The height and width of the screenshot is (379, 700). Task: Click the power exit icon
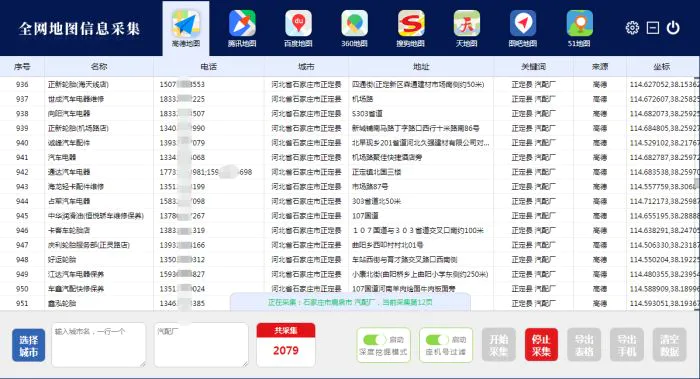click(x=673, y=28)
